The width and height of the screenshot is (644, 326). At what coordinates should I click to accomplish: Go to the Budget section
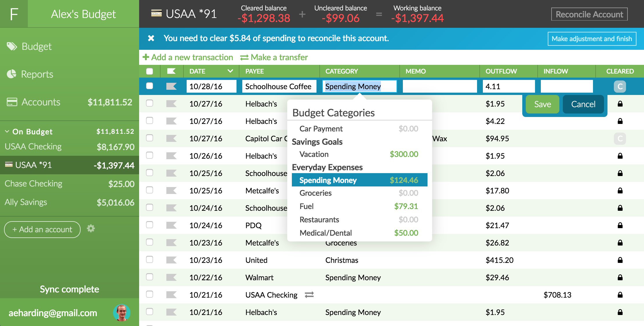(36, 46)
